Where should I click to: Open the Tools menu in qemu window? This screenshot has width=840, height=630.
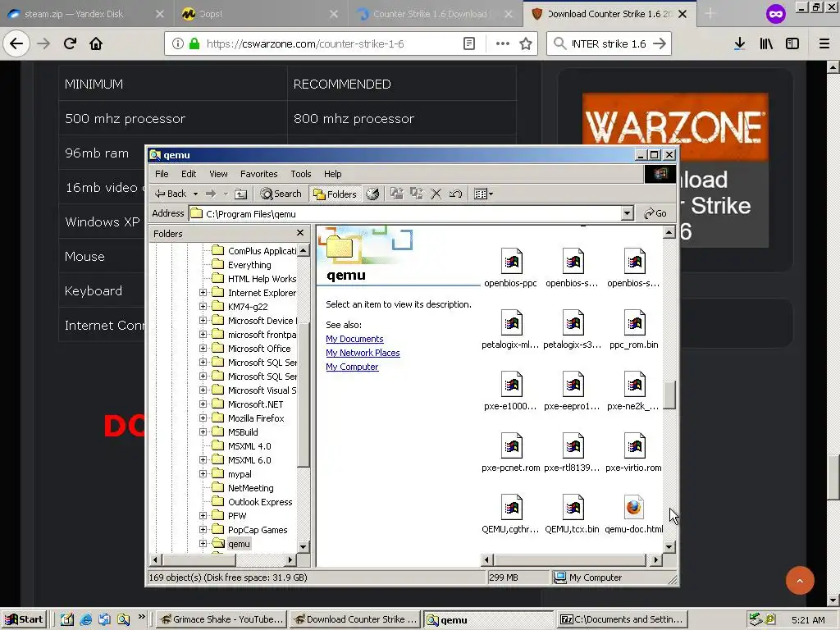pos(300,174)
